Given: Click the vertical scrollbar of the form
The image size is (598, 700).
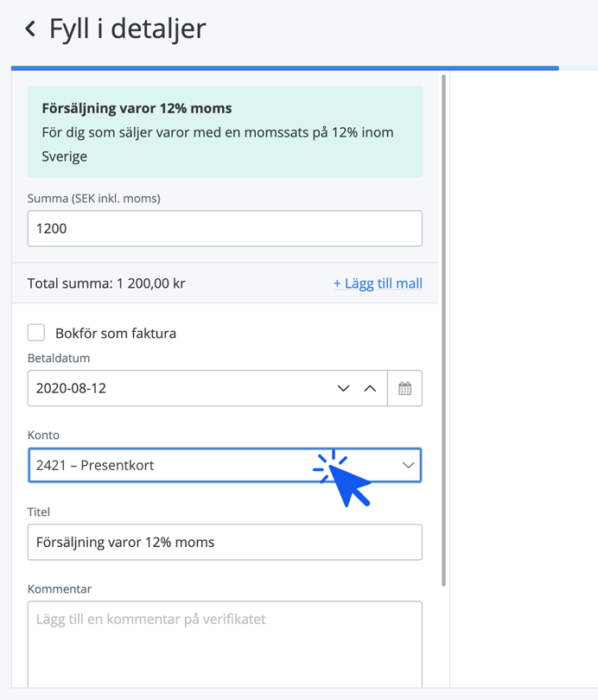Looking at the screenshot, I should click(444, 328).
